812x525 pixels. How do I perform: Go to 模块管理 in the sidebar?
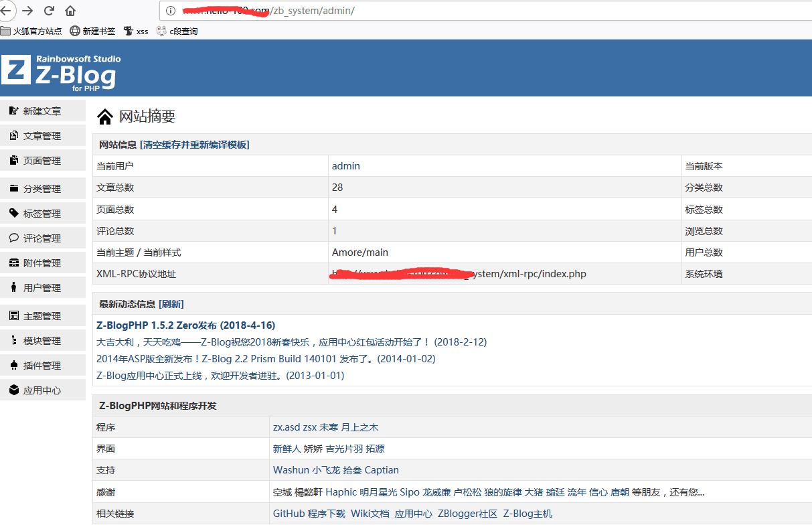point(43,341)
